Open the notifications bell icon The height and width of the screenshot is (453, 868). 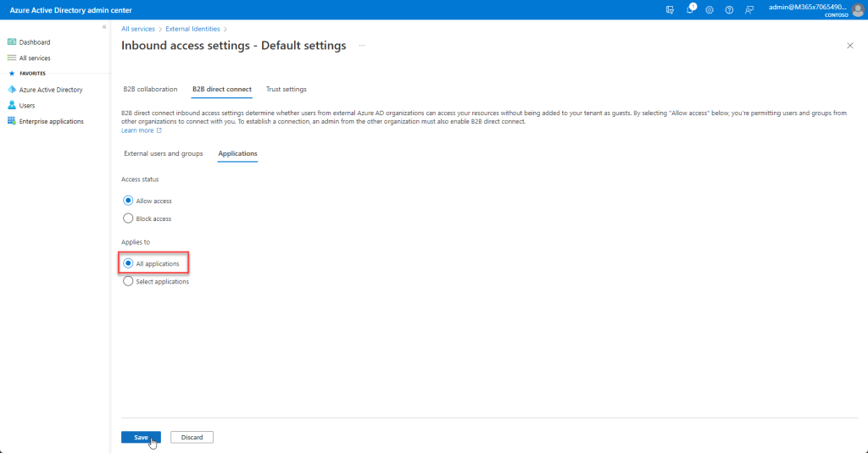pos(690,9)
